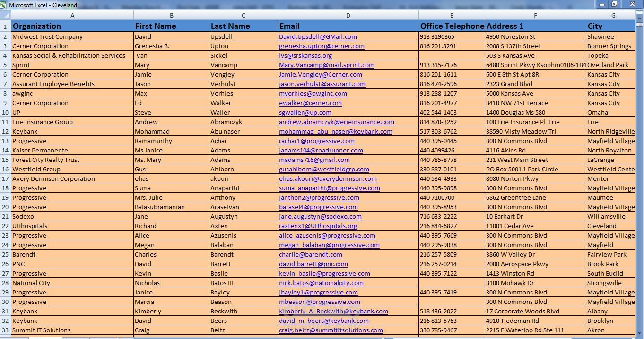The height and width of the screenshot is (339, 644).
Task: Open david.barrett@pnc.com email link
Action: point(313,264)
